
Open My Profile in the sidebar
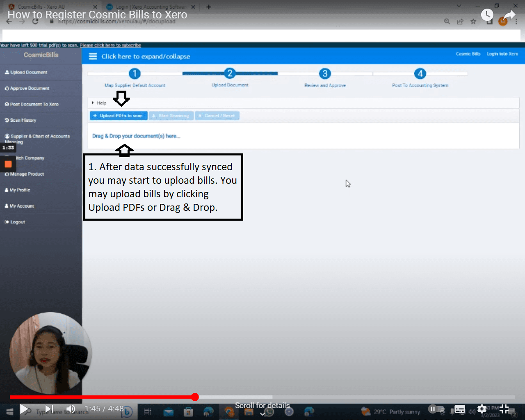(18, 190)
